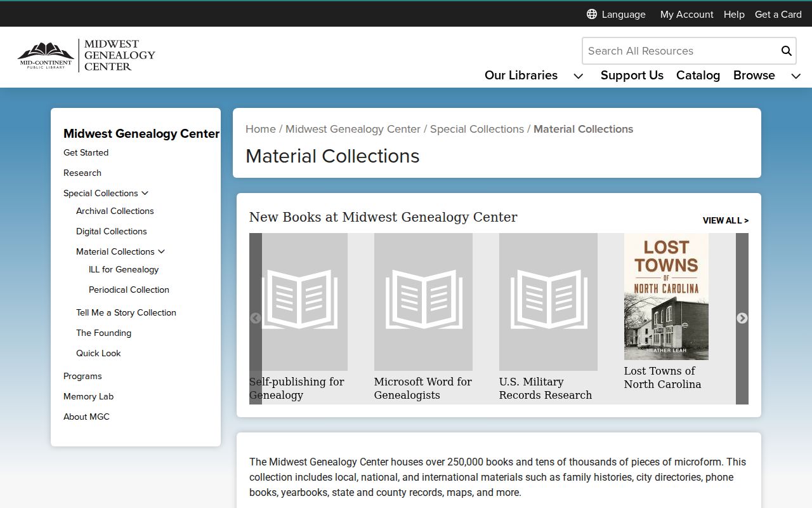Open Microsoft Word for Genealogists book cover
The width and height of the screenshot is (812, 508).
click(423, 302)
